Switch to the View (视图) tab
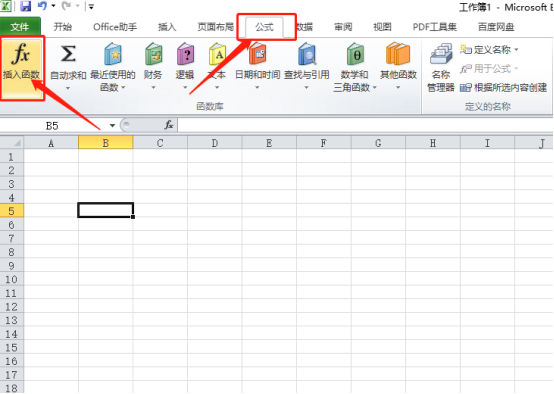 [382, 27]
